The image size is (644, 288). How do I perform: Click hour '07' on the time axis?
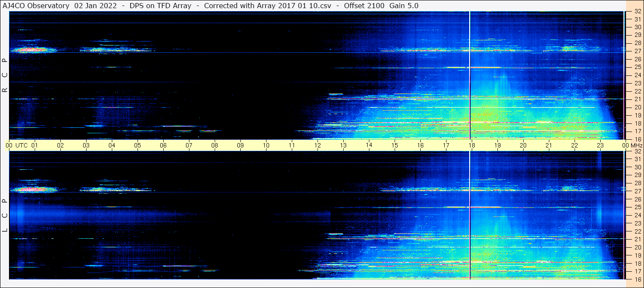(189, 145)
